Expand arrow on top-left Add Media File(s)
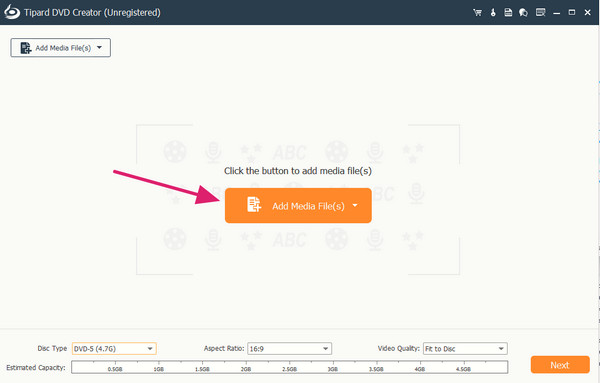 [x=99, y=47]
